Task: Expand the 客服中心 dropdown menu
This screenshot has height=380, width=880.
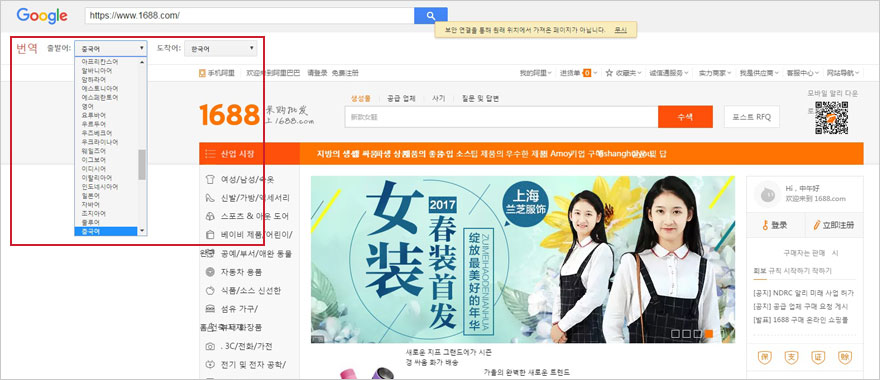Action: pyautogui.click(x=803, y=73)
